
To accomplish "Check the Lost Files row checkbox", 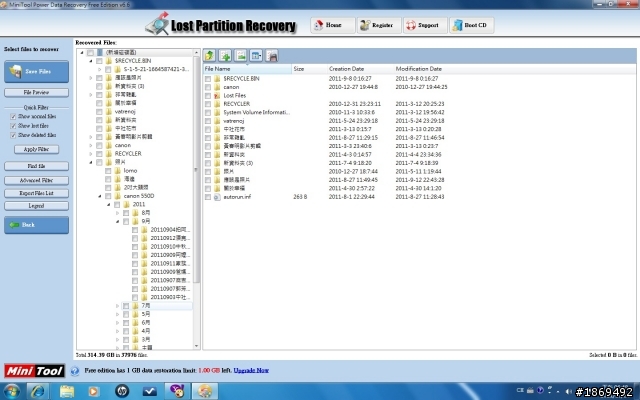I will click(208, 96).
